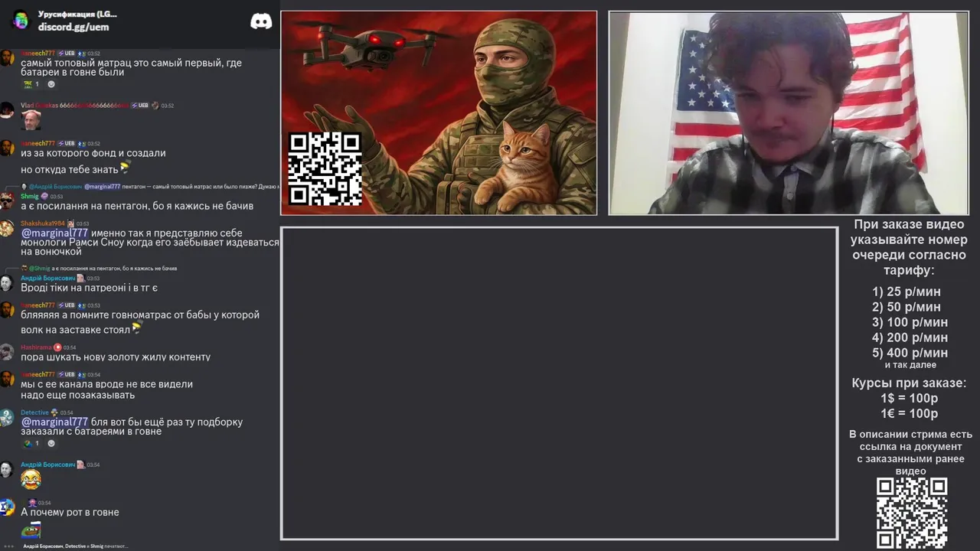The image size is (980, 551).
Task: Click UEB server tag next to Vlad's name
Action: (x=139, y=105)
